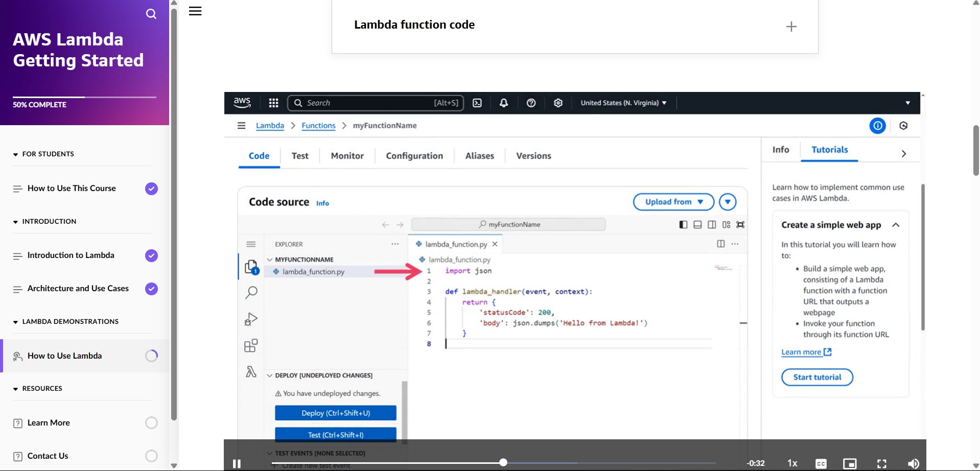Switch to the Tutorials panel tab
The width and height of the screenshot is (980, 471).
pyautogui.click(x=829, y=150)
